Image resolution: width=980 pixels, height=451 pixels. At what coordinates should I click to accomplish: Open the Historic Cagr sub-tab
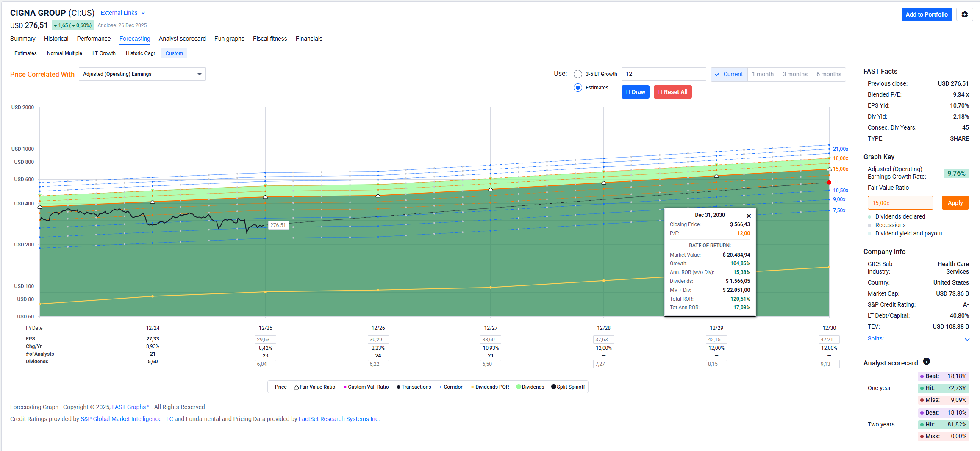coord(141,53)
